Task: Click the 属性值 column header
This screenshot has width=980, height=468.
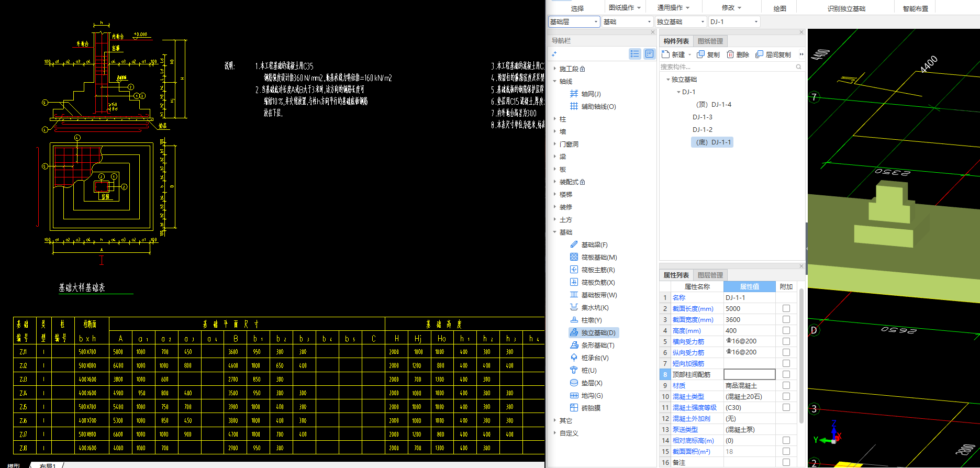Action: 749,286
